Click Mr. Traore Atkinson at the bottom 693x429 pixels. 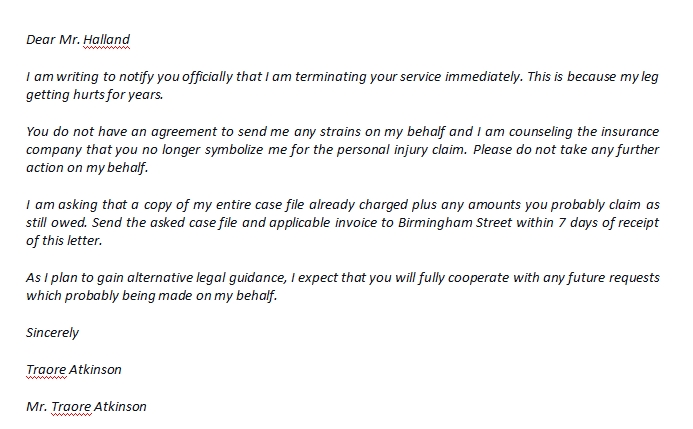[86, 407]
